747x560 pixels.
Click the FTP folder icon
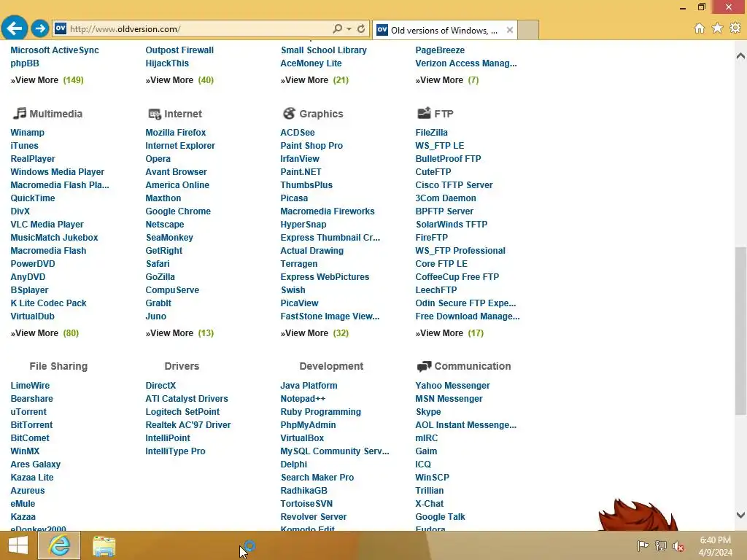click(x=424, y=113)
